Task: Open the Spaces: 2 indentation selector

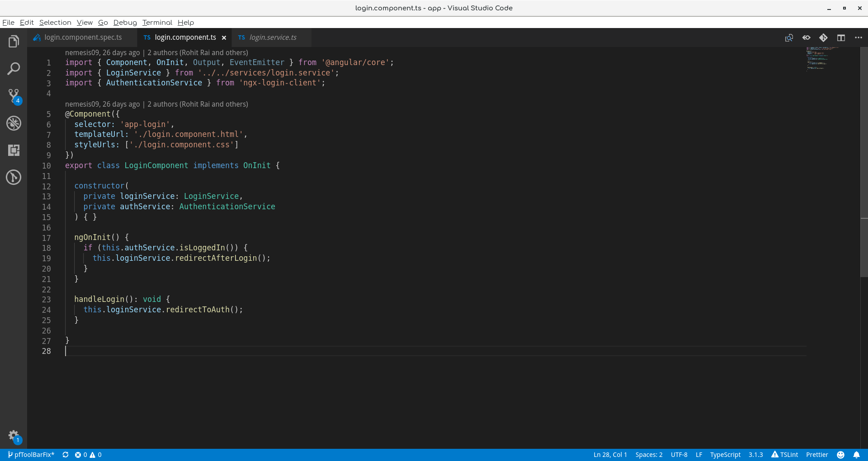Action: click(649, 455)
